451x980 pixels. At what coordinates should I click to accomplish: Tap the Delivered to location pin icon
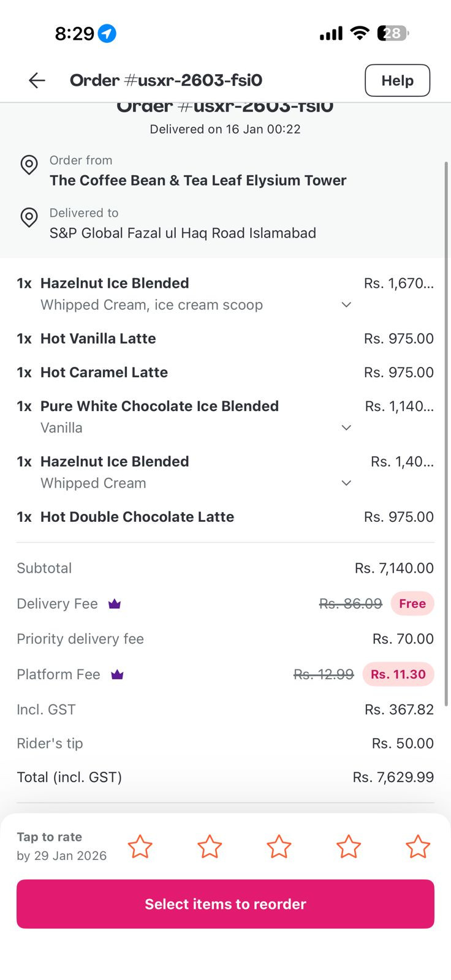(29, 217)
